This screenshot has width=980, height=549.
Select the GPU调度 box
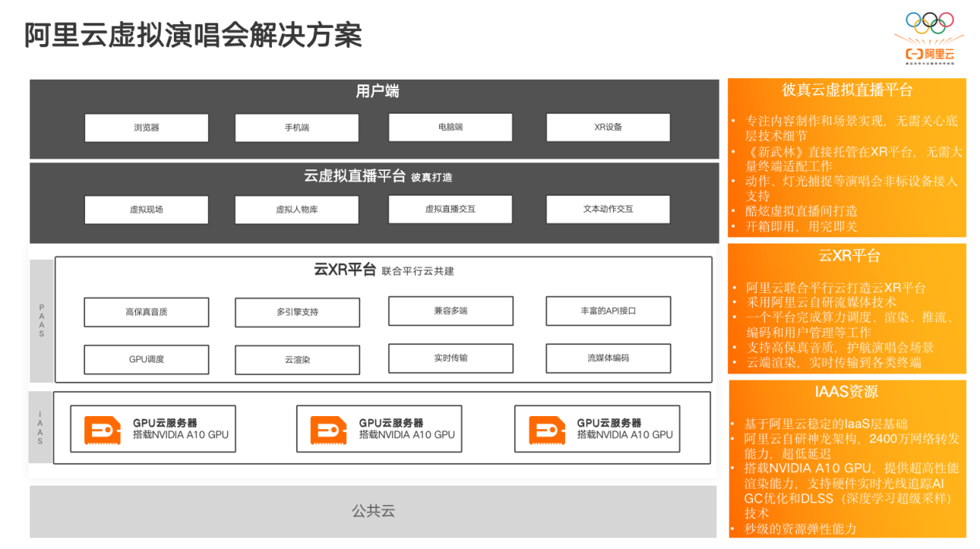(x=146, y=360)
